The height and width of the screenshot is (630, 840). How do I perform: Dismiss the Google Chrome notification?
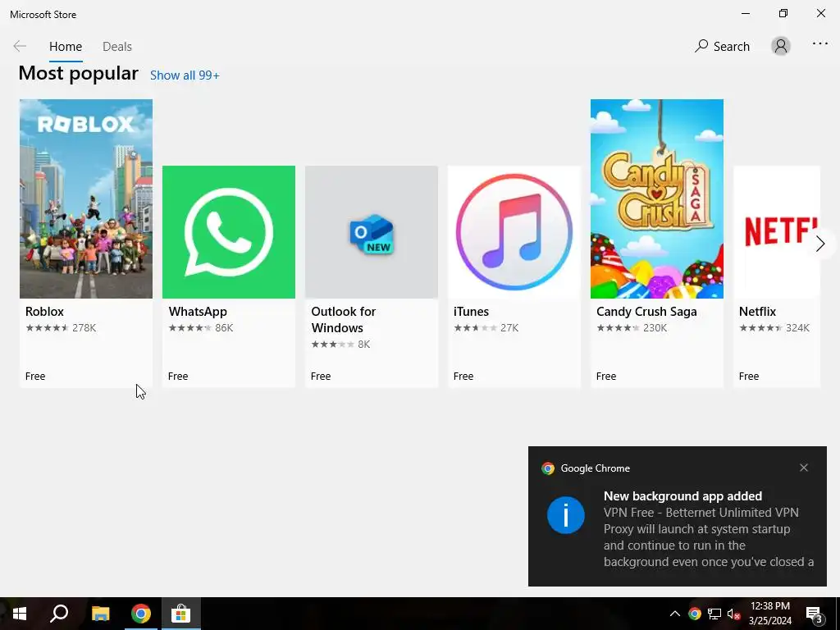pos(804,468)
